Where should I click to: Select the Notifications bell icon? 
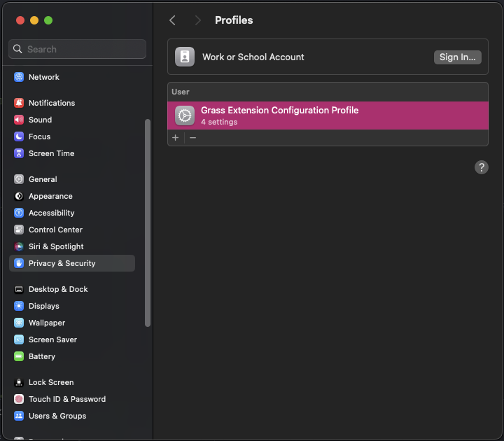click(19, 103)
